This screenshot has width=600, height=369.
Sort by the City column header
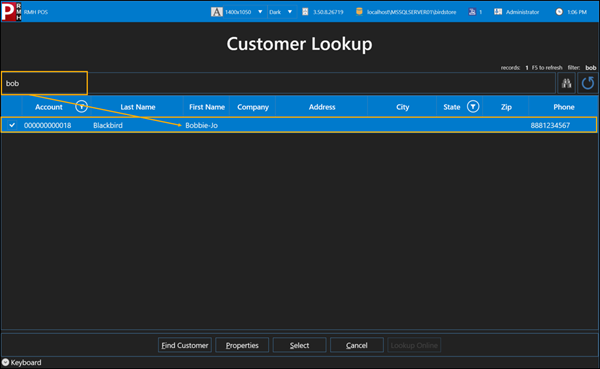403,107
